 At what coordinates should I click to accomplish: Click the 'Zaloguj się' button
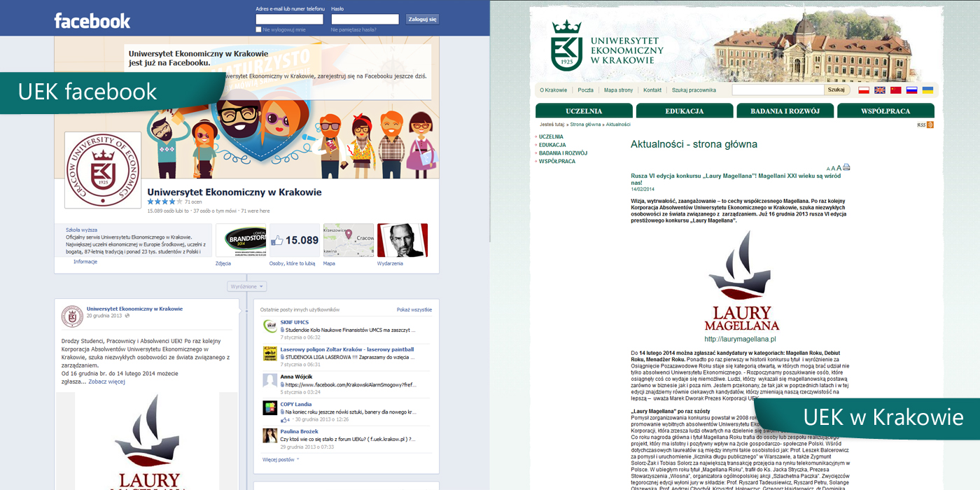pos(423,20)
